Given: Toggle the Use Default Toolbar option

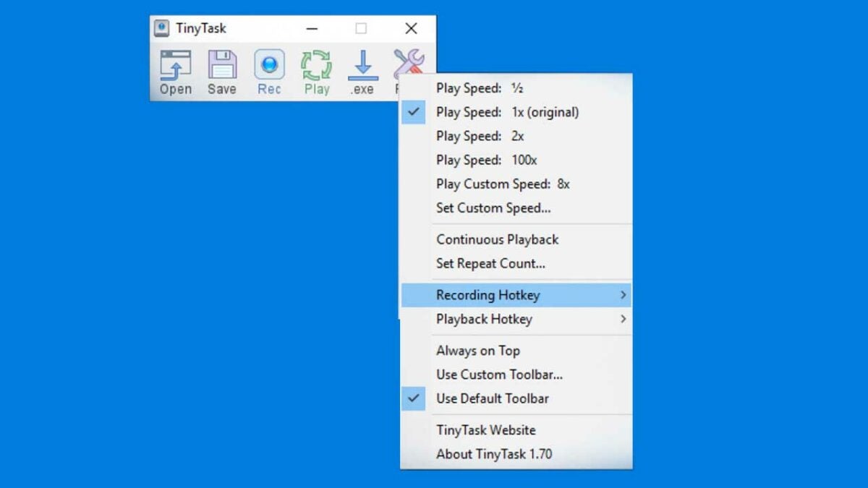Looking at the screenshot, I should (x=492, y=398).
